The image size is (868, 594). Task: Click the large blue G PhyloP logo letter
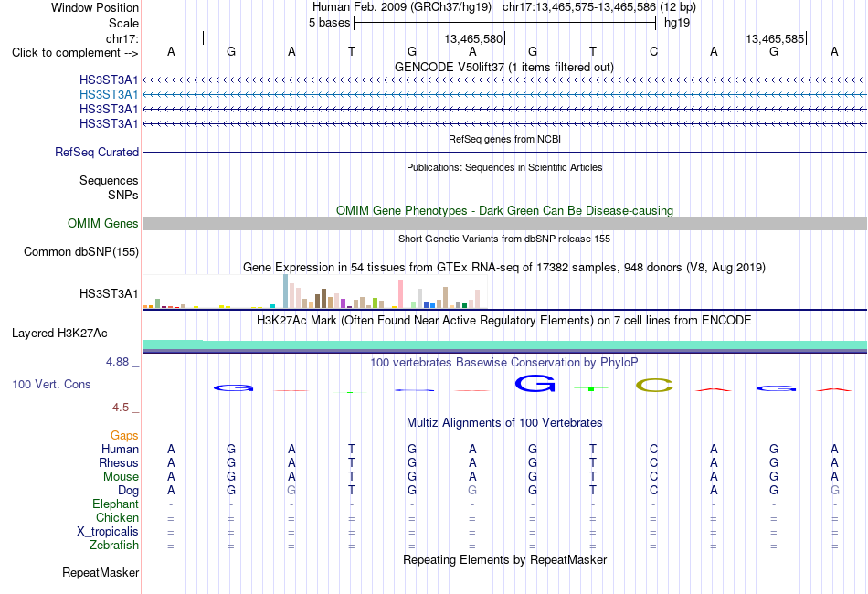pyautogui.click(x=535, y=384)
